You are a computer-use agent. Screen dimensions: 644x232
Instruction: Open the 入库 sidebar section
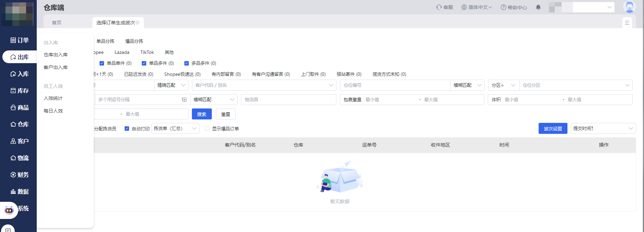tap(19, 74)
